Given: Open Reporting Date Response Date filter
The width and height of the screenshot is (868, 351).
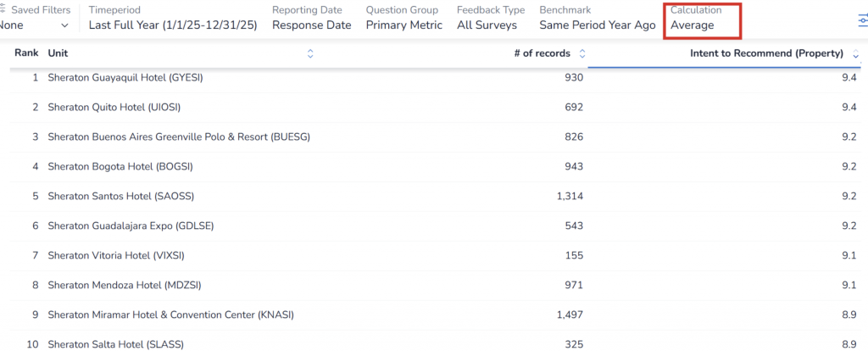Looking at the screenshot, I should (311, 25).
